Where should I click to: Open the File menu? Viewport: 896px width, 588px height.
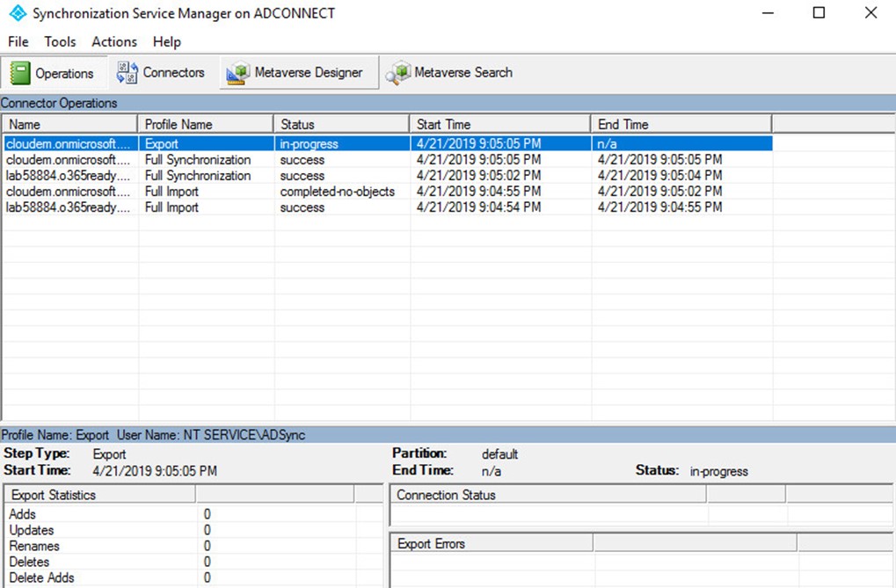click(x=18, y=41)
